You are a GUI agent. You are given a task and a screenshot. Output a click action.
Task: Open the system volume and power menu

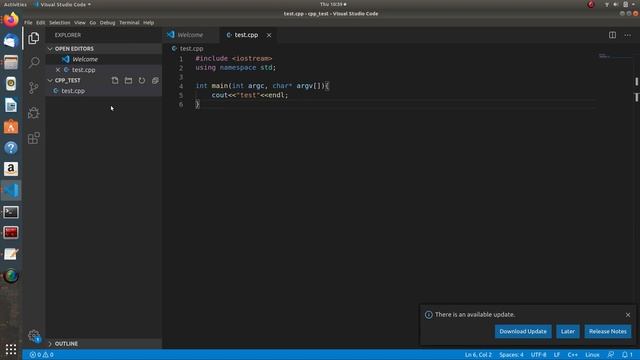click(x=620, y=4)
